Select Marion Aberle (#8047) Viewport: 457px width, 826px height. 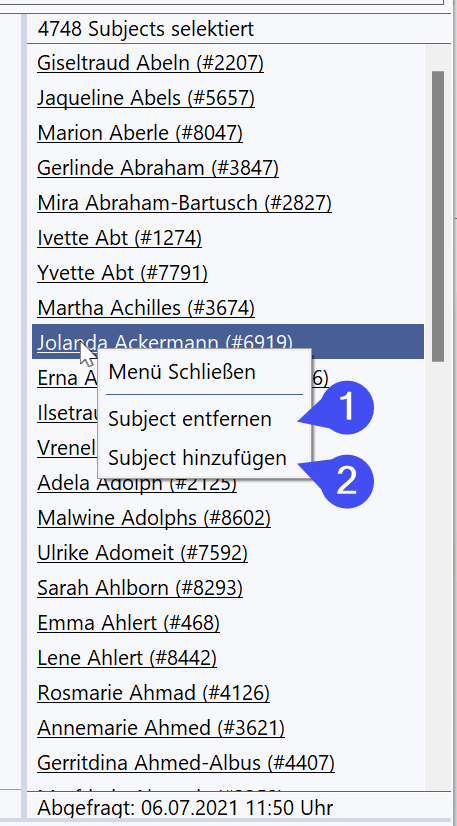[140, 133]
